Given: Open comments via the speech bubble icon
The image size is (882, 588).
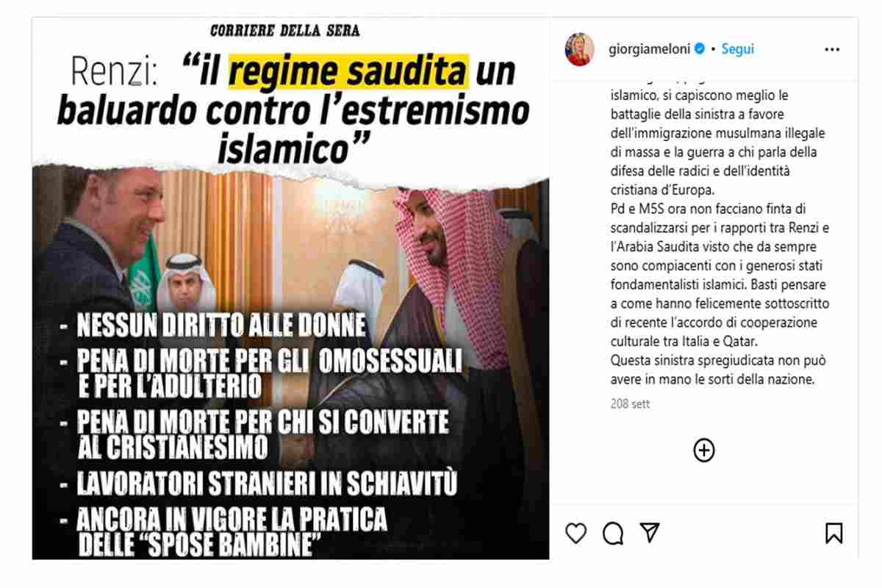Looking at the screenshot, I should 613,533.
